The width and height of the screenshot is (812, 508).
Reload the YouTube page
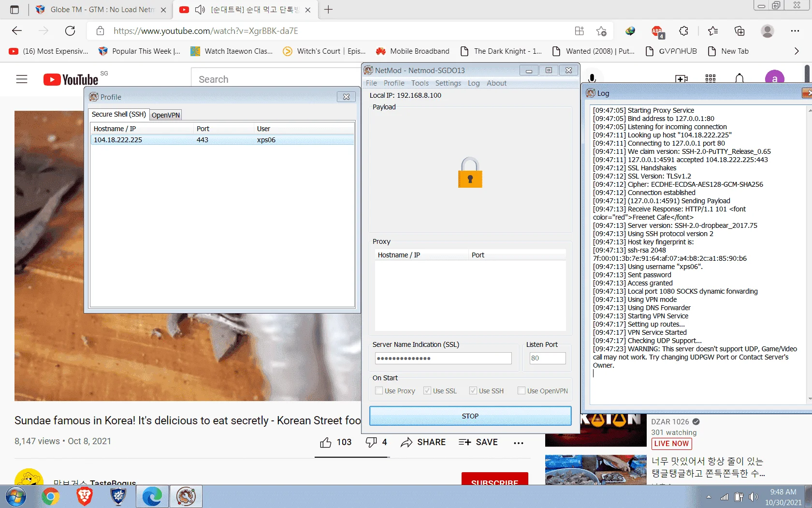70,31
